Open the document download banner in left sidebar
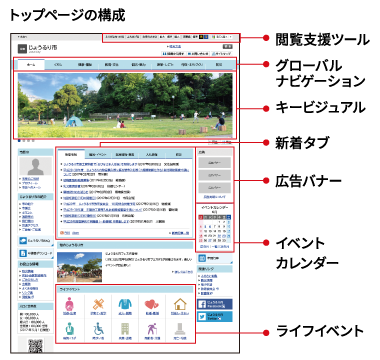The height and width of the screenshot is (360, 380). point(35,253)
